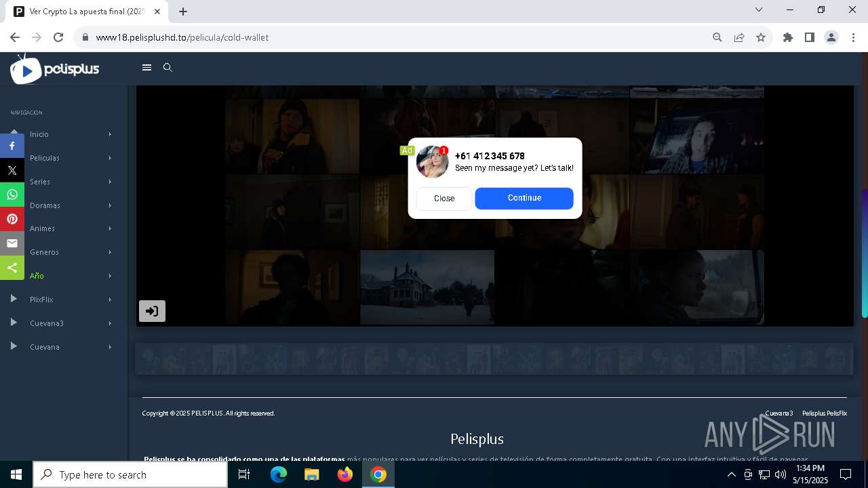This screenshot has width=868, height=488.
Task: Close the ad popup
Action: click(444, 199)
